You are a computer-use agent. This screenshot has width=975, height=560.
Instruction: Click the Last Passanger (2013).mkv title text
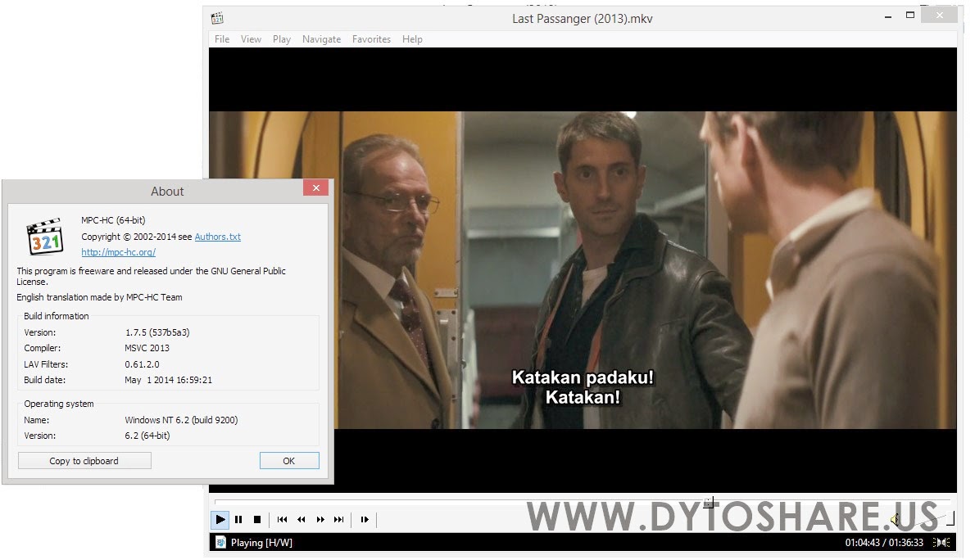[583, 19]
